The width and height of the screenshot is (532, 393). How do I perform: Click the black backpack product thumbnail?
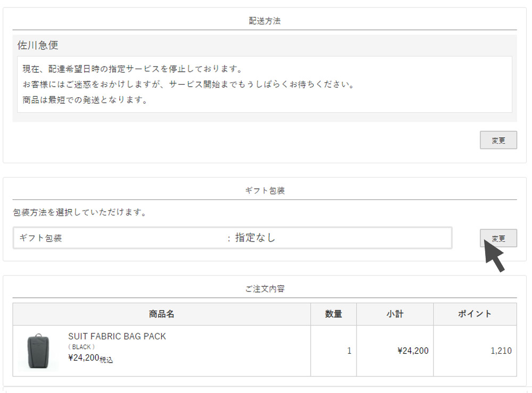click(38, 350)
